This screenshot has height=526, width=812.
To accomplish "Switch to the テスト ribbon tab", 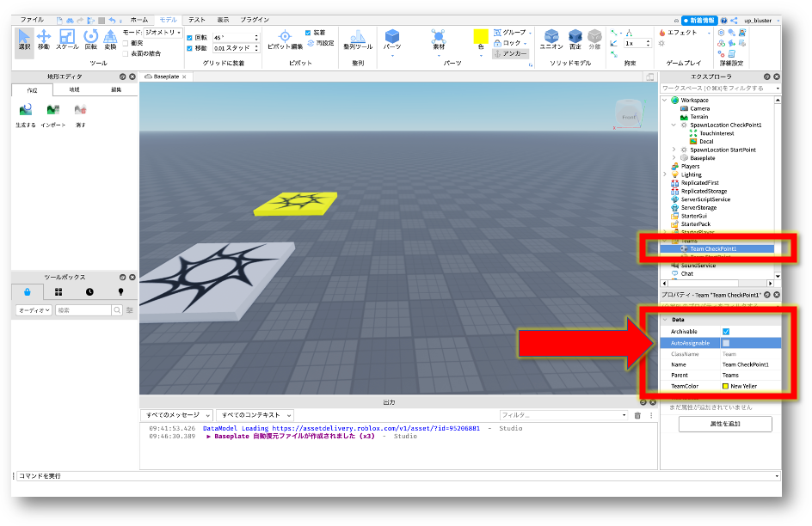I will click(197, 20).
